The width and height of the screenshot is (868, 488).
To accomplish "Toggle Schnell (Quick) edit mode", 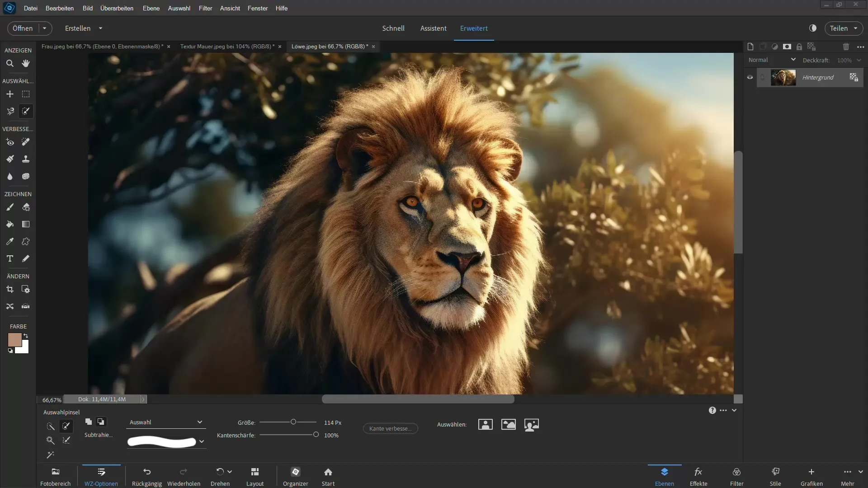I will [x=393, y=28].
